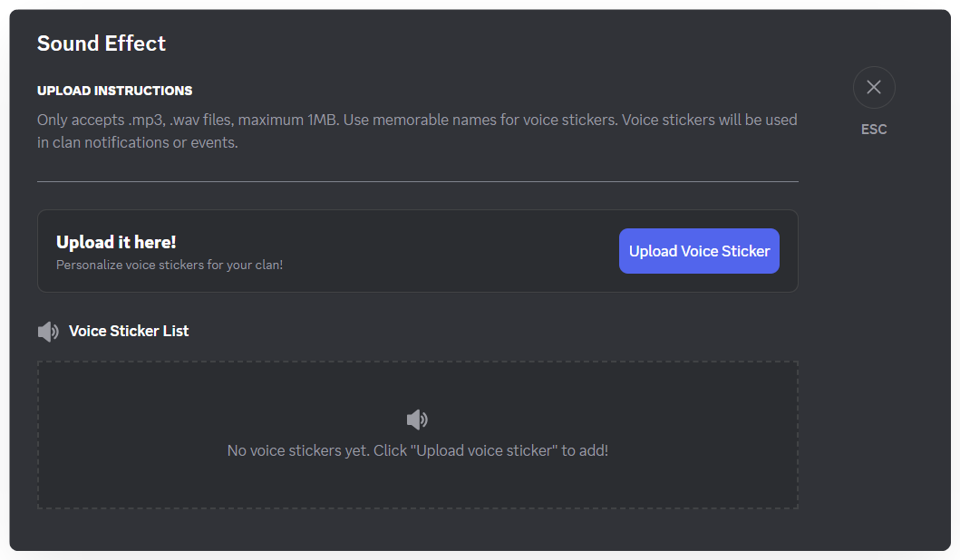
Task: Click the speaker icon beside Voice Sticker List
Action: click(48, 332)
